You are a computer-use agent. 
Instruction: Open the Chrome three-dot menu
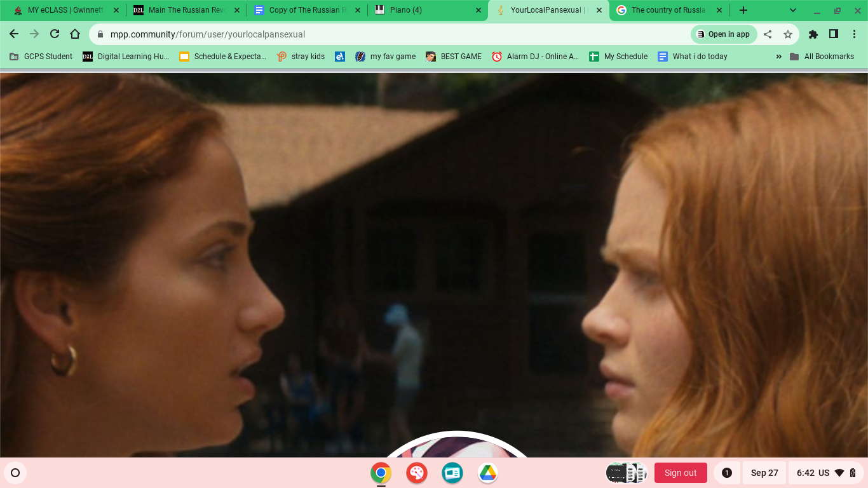tap(855, 34)
